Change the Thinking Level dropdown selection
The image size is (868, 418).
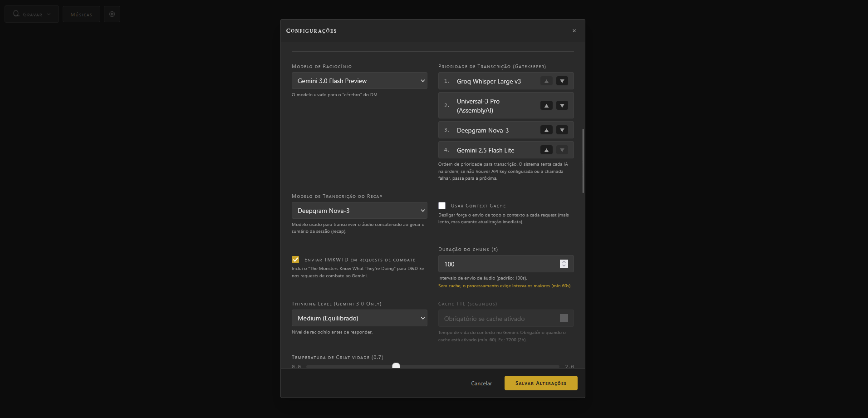(359, 318)
